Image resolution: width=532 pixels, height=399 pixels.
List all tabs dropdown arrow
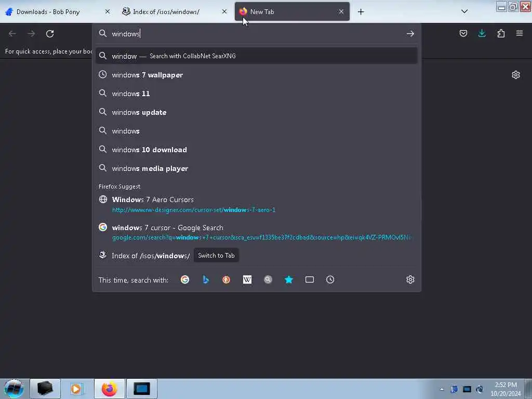[x=464, y=11]
